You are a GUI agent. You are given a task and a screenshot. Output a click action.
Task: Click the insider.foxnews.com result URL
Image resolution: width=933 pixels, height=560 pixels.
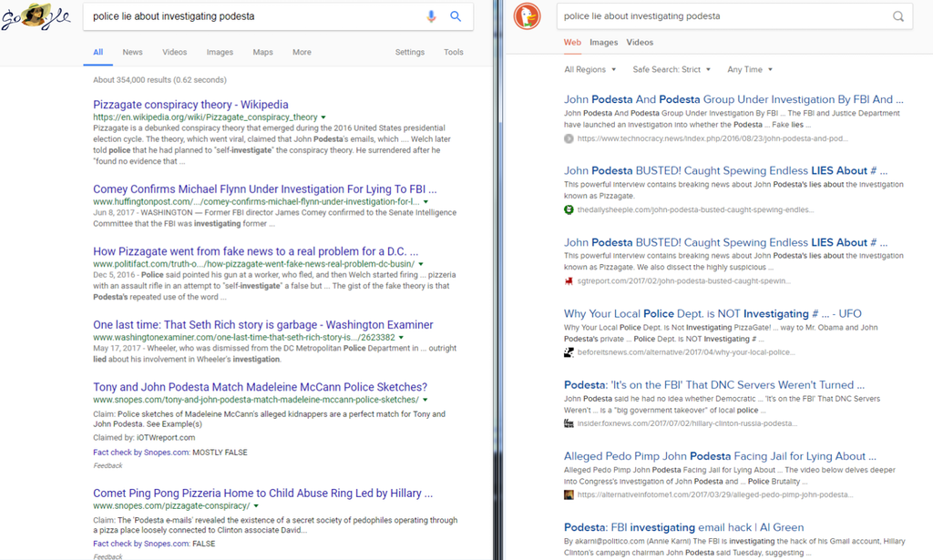point(687,423)
